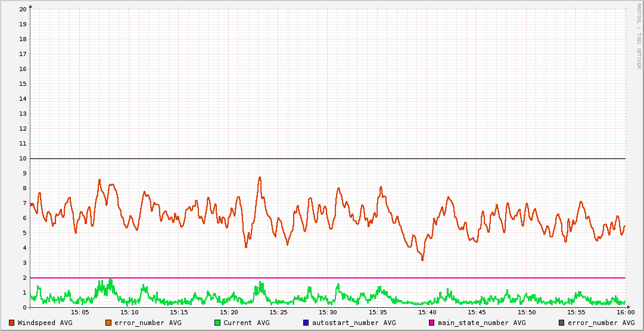This screenshot has height=331, width=644.
Task: Click the red Windspeed legend swatch
Action: 12,323
